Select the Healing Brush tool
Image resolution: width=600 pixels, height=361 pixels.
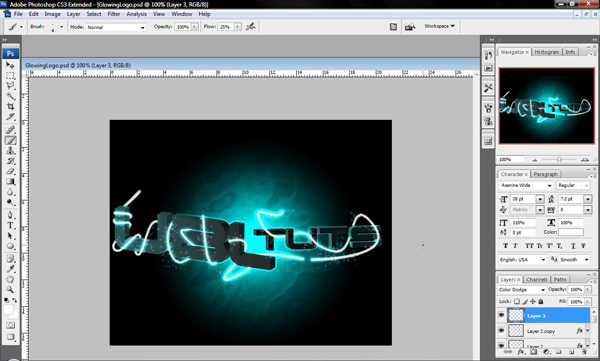tap(10, 130)
